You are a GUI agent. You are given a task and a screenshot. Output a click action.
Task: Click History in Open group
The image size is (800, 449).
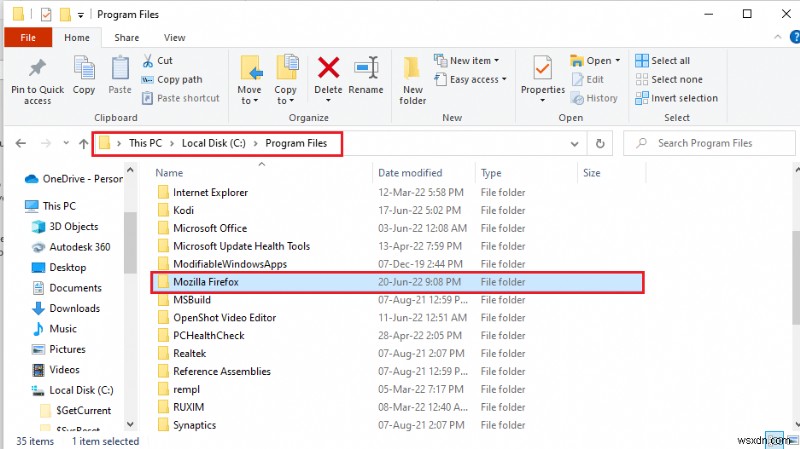tap(594, 98)
